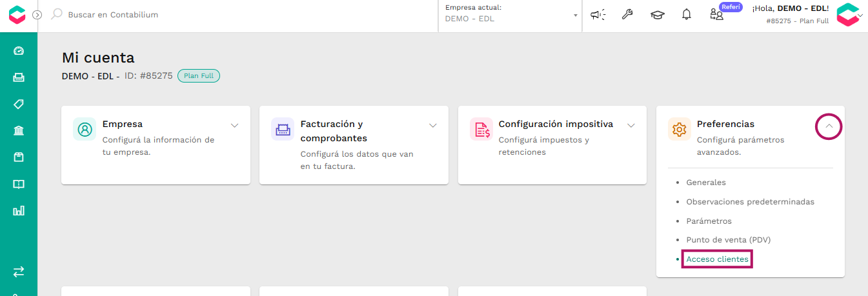This screenshot has width=868, height=296.
Task: Expand the Empresa card chevron
Action: [235, 125]
